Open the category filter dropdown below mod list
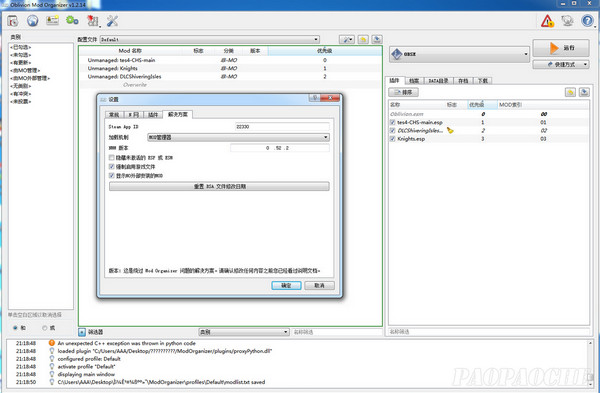 [x=244, y=332]
